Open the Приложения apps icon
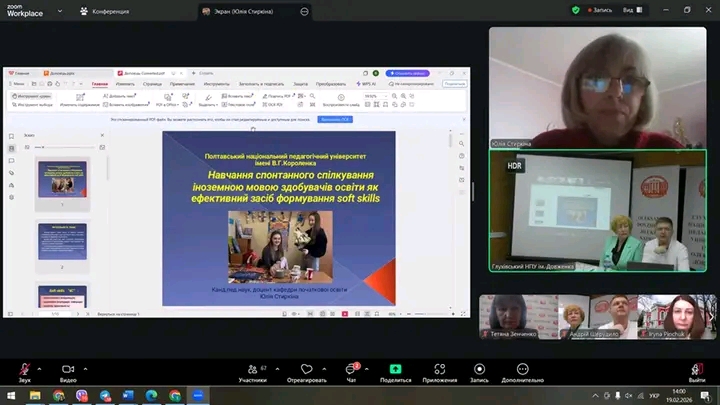 [439, 369]
